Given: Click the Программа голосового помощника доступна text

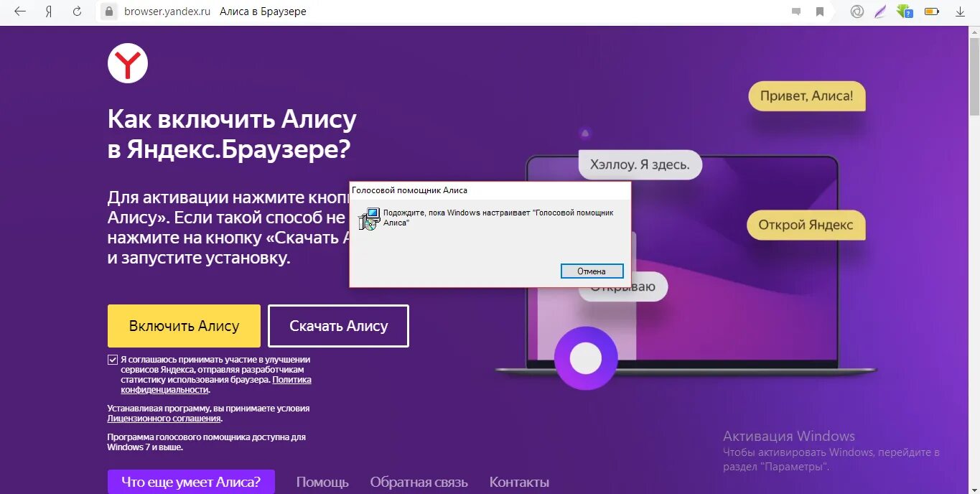Looking at the screenshot, I should (207, 442).
